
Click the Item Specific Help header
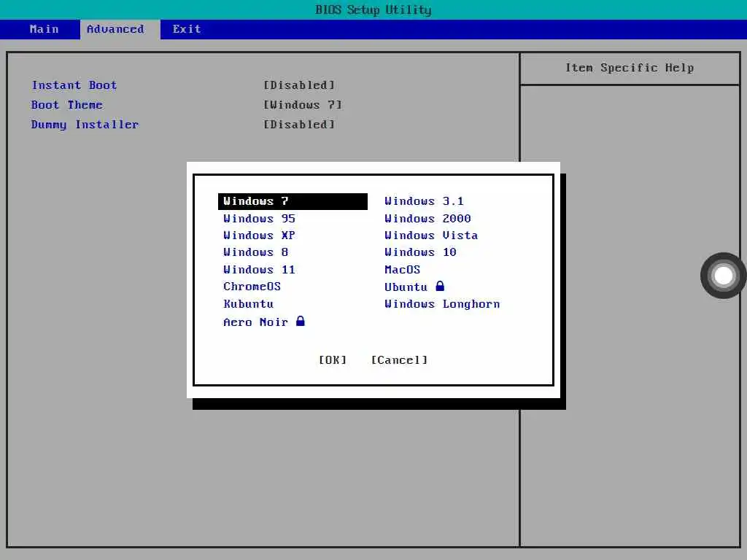630,68
